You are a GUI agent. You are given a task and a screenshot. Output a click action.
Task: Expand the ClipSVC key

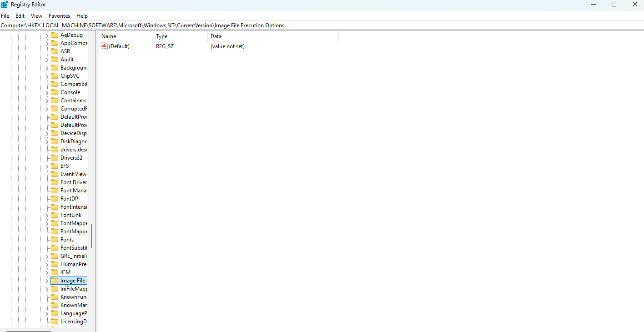[x=47, y=76]
